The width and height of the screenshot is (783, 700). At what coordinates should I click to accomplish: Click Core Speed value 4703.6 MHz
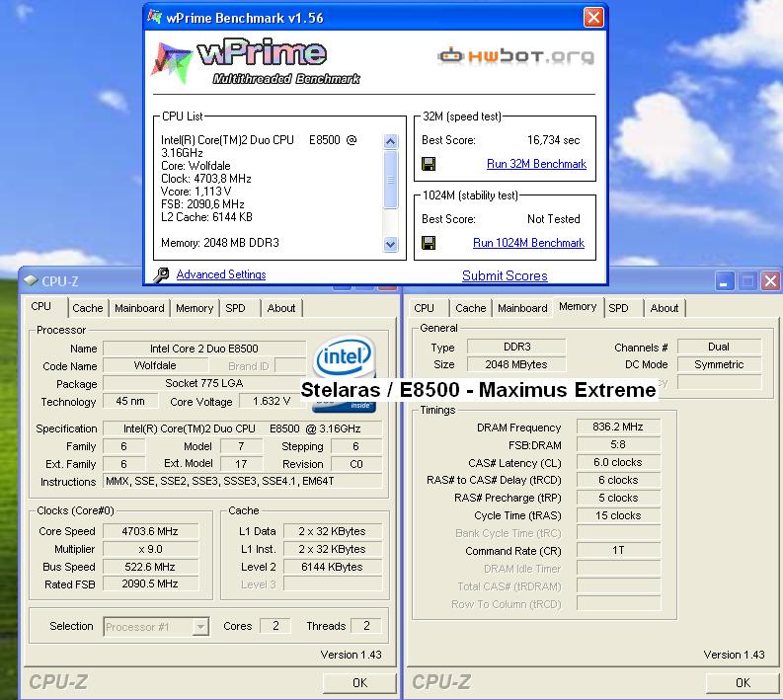pyautogui.click(x=150, y=531)
